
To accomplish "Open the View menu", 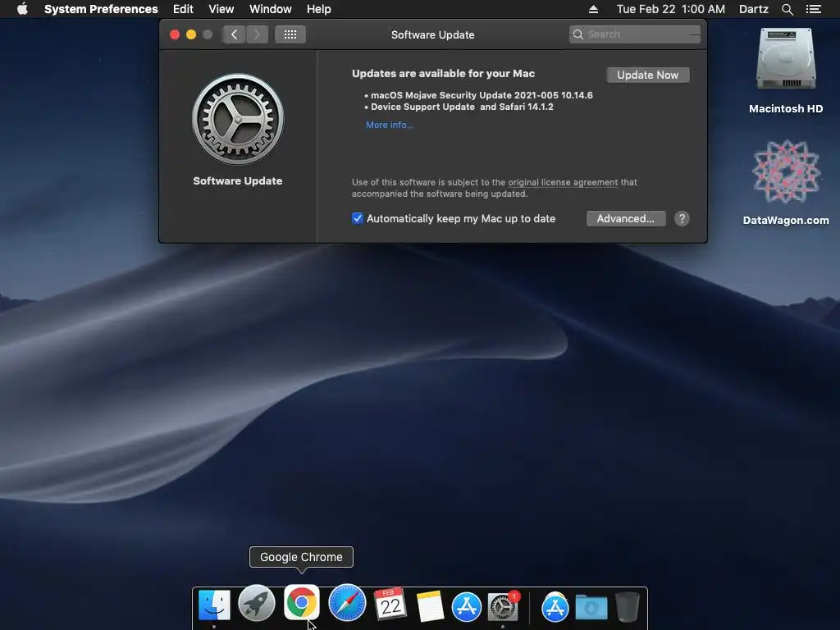I will [221, 9].
